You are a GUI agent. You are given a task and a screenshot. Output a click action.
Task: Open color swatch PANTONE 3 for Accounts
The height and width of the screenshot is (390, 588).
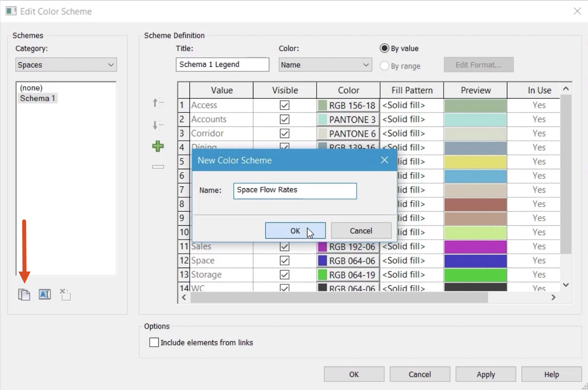(348, 119)
